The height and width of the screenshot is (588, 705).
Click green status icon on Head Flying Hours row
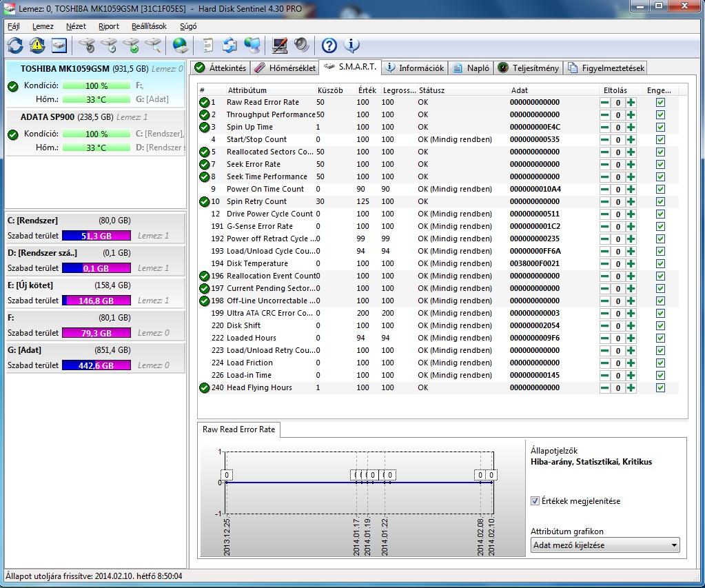point(204,388)
